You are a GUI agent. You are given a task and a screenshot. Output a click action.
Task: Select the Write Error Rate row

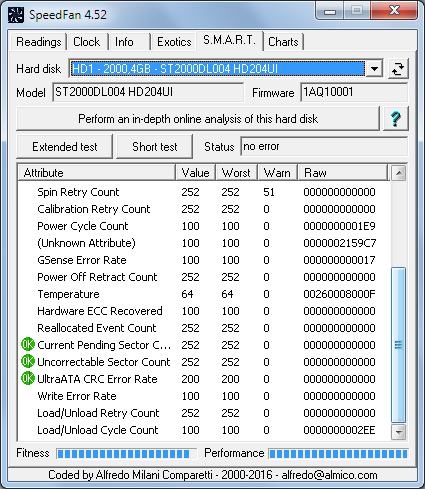click(x=203, y=396)
